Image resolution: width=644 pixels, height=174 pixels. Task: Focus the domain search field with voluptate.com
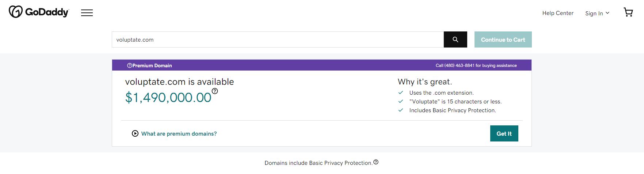278,39
